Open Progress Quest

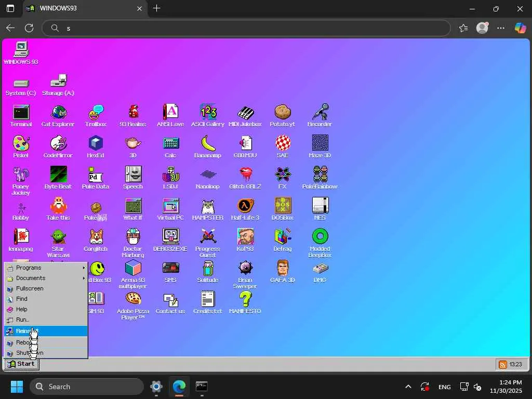(208, 243)
